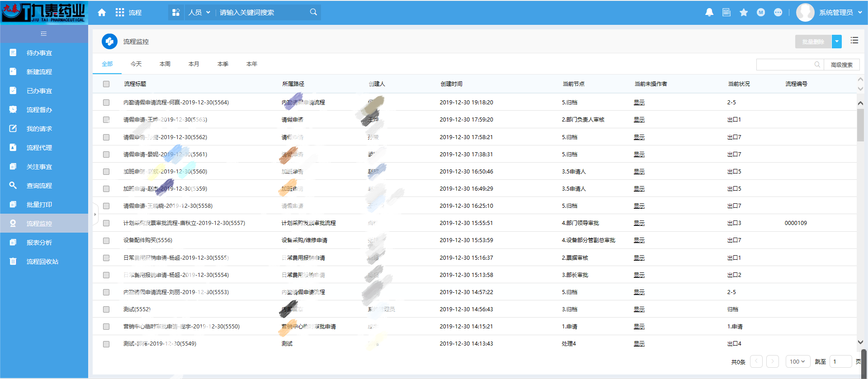The image size is (868, 379).
Task: Open the 系统管理员 user menu
Action: click(x=841, y=13)
